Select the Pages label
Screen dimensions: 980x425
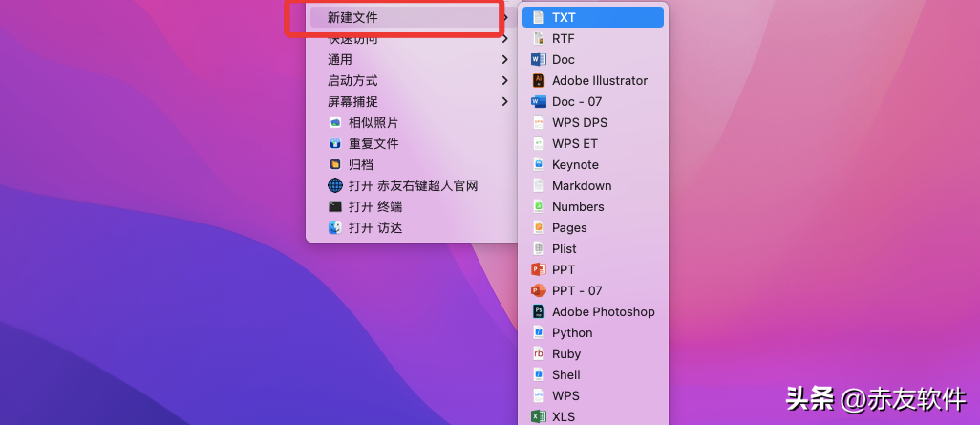[x=568, y=228]
